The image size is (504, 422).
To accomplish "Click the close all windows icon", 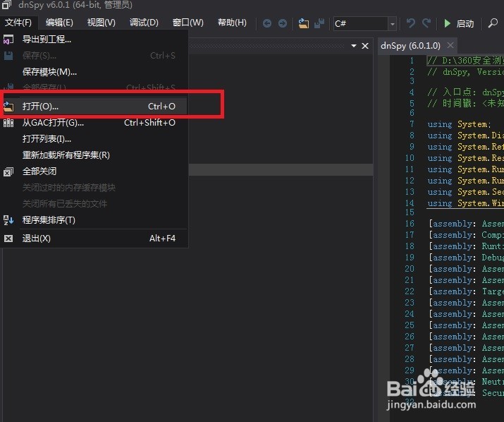I will pos(8,171).
